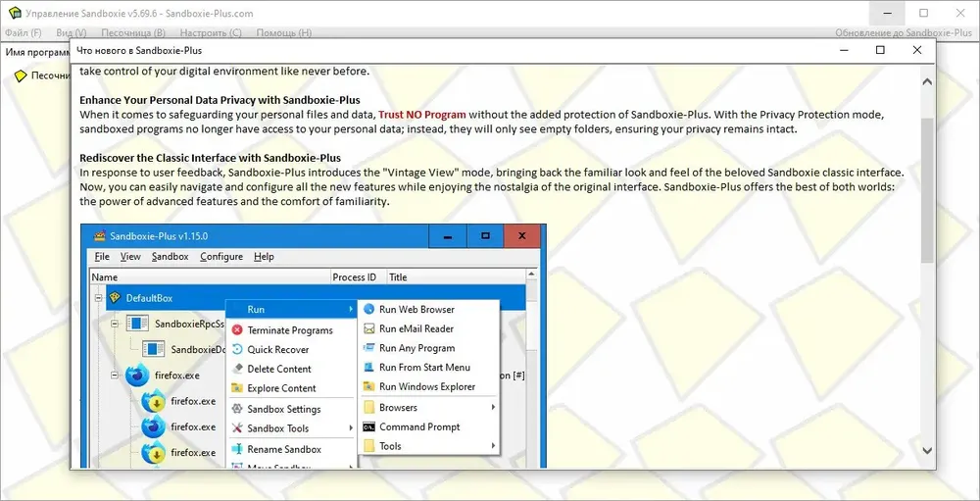
Task: Click the scroll-up arrow in the embedded process list
Action: [532, 275]
